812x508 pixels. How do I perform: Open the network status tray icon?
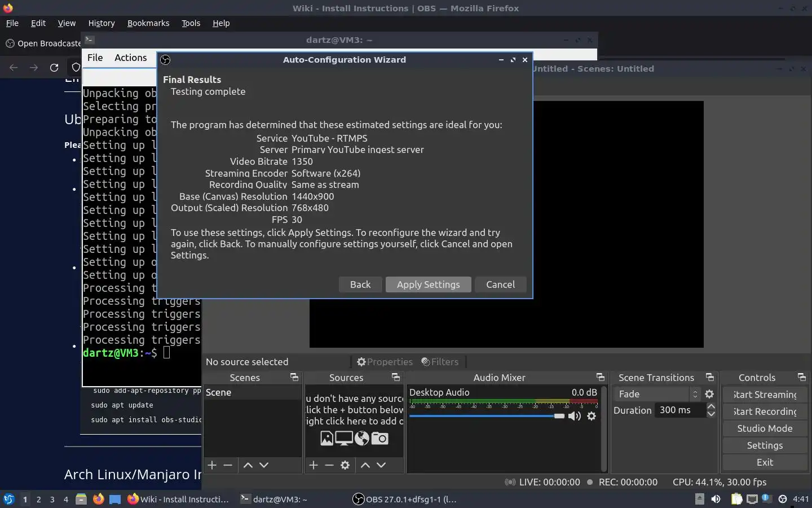(x=752, y=499)
